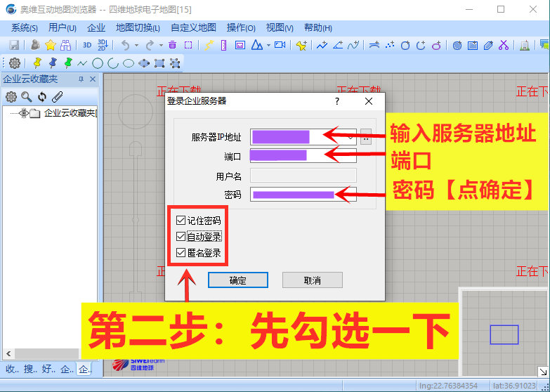Click the yellow star favorites icon

(51, 45)
